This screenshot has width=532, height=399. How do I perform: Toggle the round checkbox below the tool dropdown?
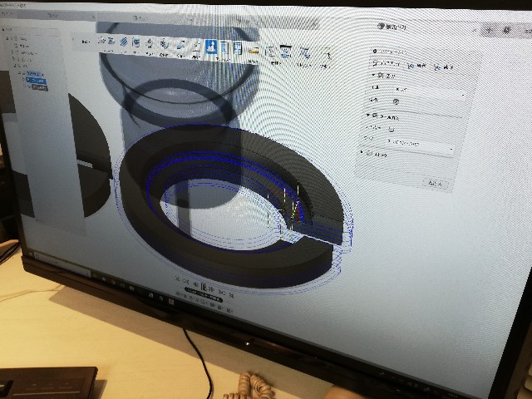(396, 101)
